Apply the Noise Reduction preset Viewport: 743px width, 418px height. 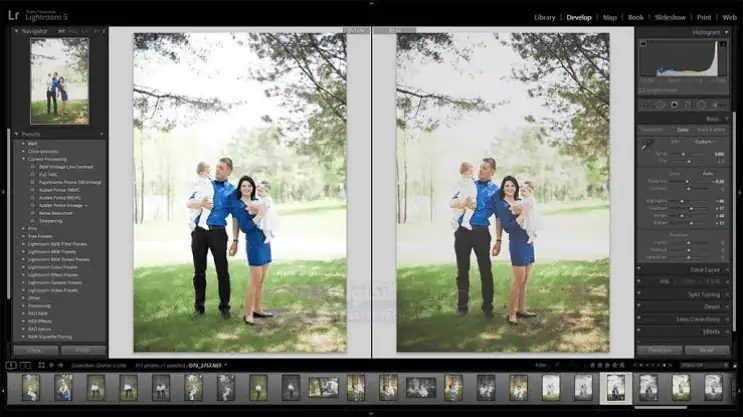coord(55,213)
